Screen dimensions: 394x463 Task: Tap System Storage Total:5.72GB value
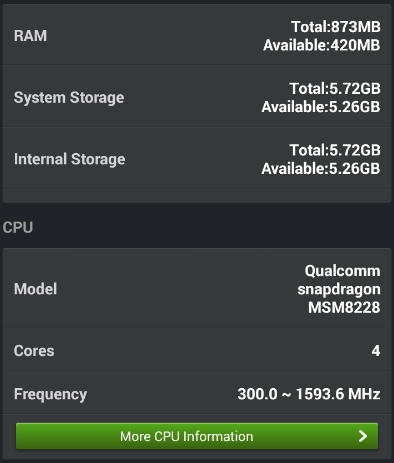(335, 88)
